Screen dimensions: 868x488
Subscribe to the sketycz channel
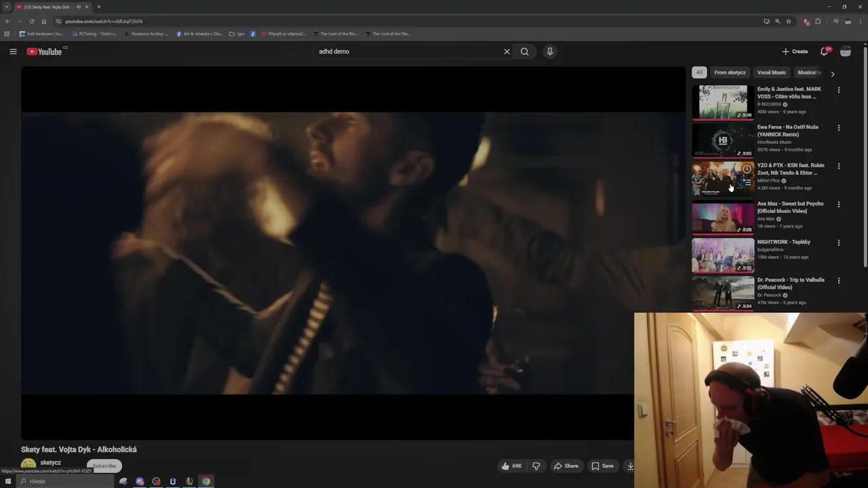104,466
